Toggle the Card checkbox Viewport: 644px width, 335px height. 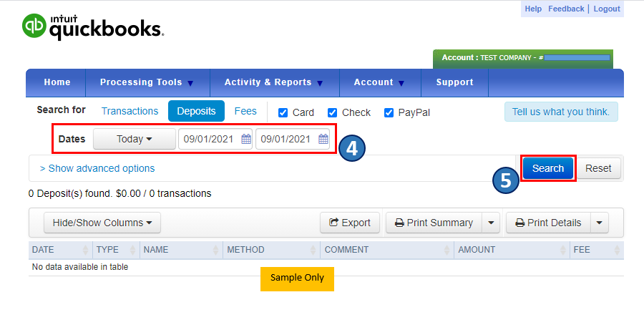[283, 112]
